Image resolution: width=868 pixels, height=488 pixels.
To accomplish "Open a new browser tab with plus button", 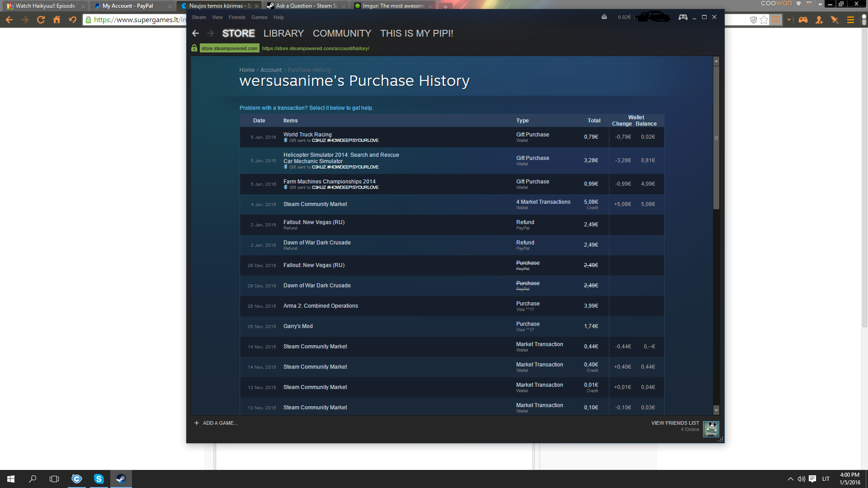I will (x=445, y=6).
